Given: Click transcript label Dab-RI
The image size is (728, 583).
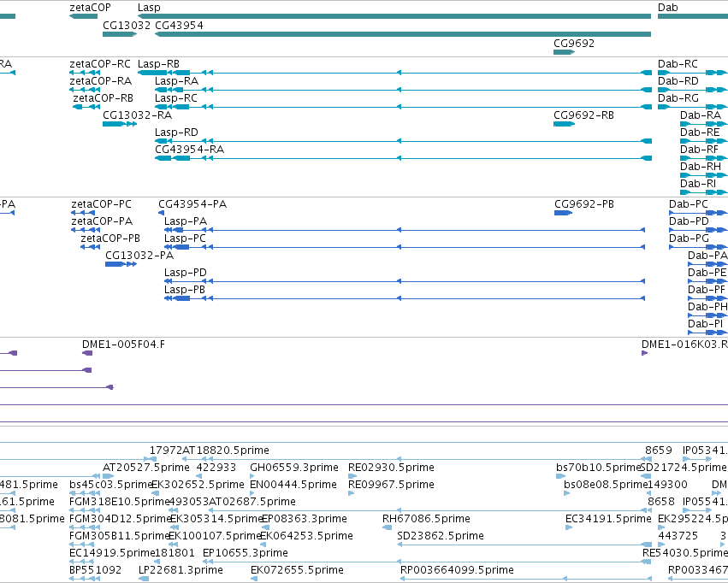Looking at the screenshot, I should [x=698, y=184].
